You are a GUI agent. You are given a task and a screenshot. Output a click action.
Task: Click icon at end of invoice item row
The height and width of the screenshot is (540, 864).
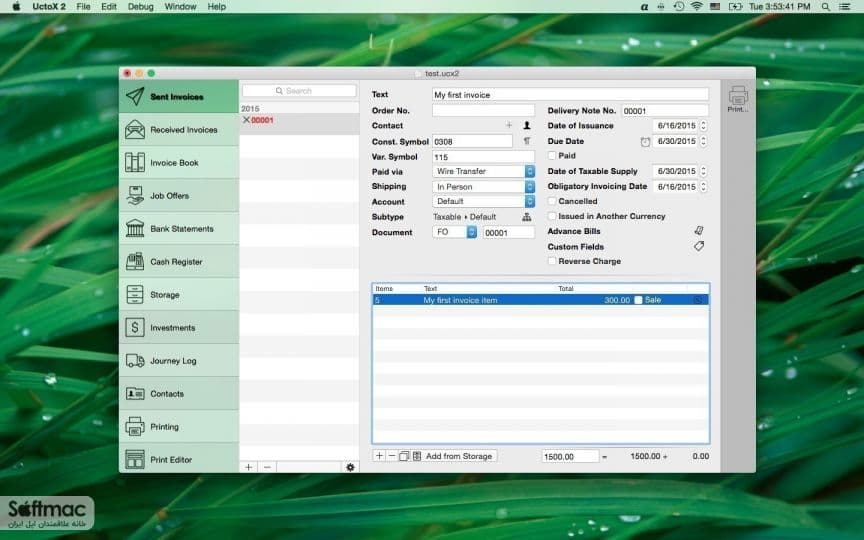[x=698, y=300]
